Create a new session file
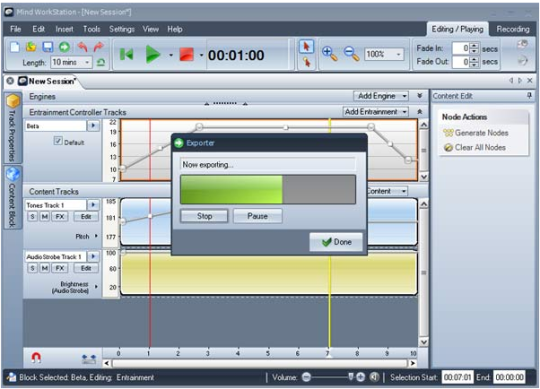This screenshot has height=389, width=540. click(x=15, y=47)
